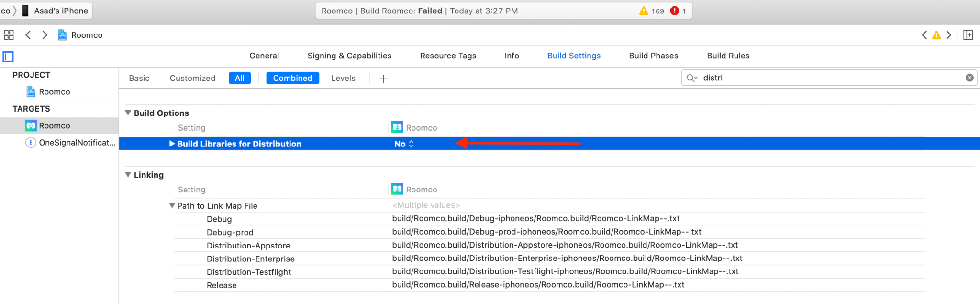Collapse the Path to Link Map File
Image resolution: width=980 pixels, height=304 pixels.
click(172, 205)
